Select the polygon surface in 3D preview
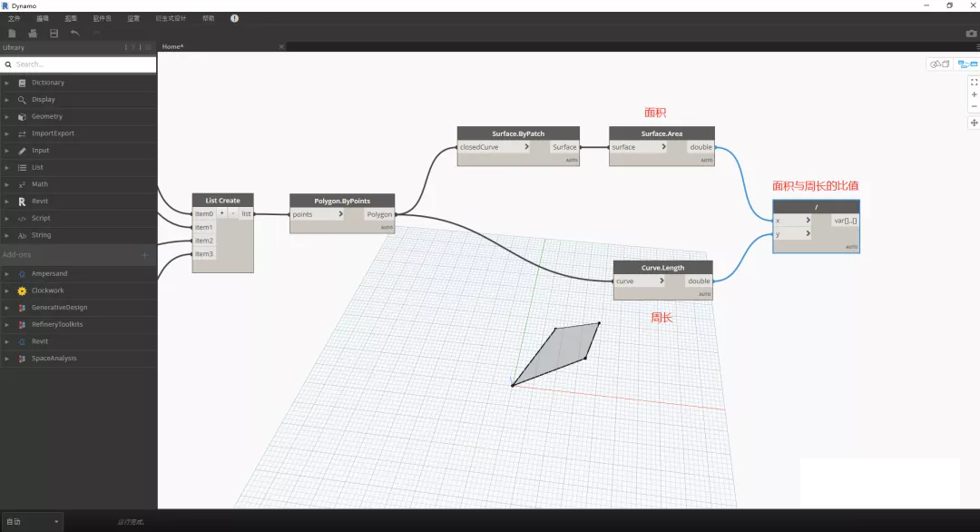The image size is (980, 532). (x=558, y=352)
